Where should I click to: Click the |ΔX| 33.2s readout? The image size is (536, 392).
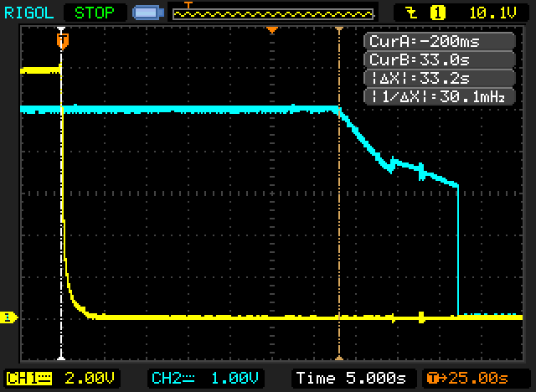pos(440,78)
